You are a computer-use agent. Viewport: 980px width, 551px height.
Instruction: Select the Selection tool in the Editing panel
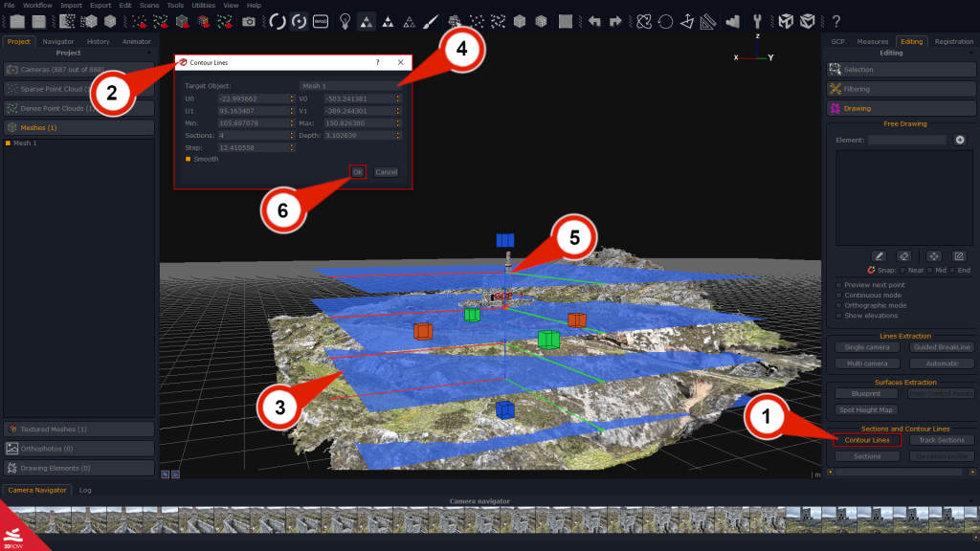pos(900,70)
